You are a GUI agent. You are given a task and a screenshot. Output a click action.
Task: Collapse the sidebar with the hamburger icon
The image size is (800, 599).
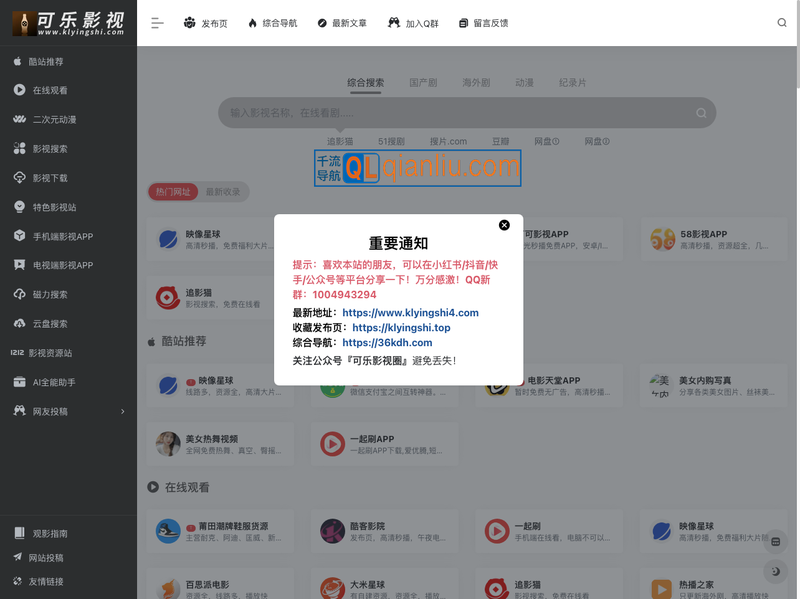click(x=156, y=22)
